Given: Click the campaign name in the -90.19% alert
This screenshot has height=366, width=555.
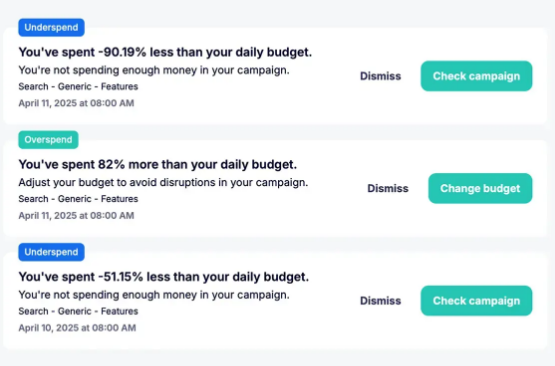Looking at the screenshot, I should point(78,86).
